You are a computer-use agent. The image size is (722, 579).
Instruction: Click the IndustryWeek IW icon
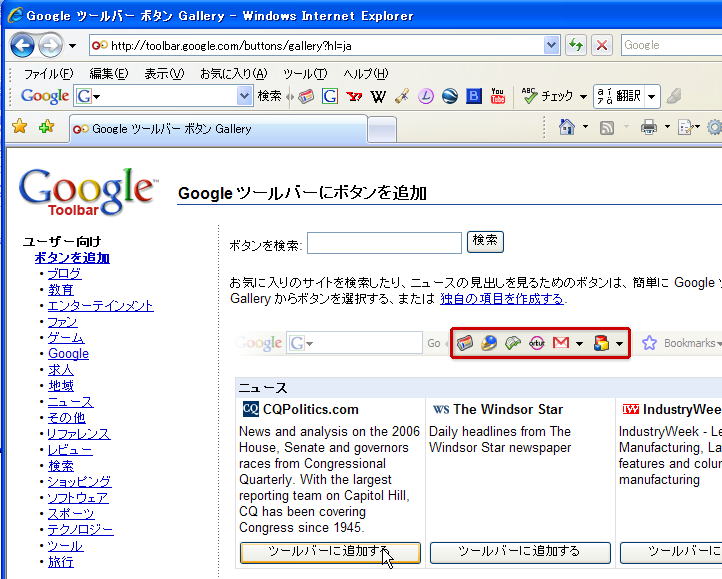tap(630, 409)
